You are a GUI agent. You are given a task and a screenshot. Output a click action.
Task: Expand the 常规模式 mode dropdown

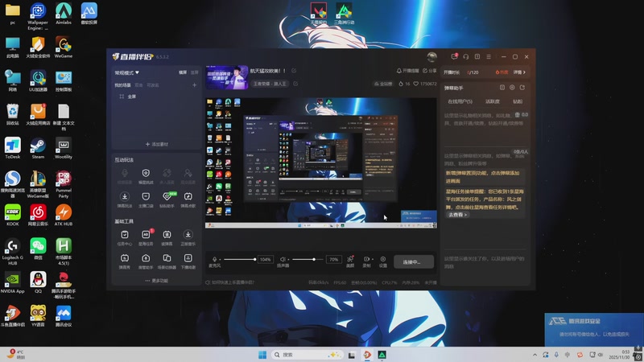(126, 72)
